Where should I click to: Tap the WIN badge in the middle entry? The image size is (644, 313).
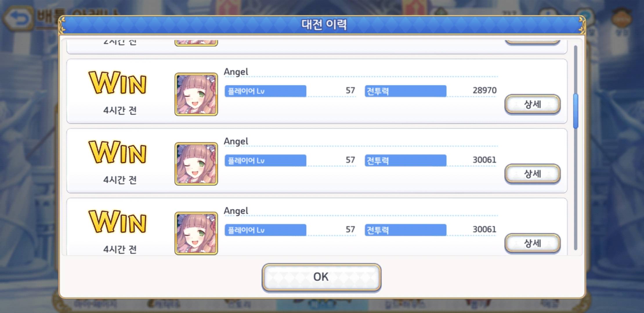pyautogui.click(x=117, y=152)
